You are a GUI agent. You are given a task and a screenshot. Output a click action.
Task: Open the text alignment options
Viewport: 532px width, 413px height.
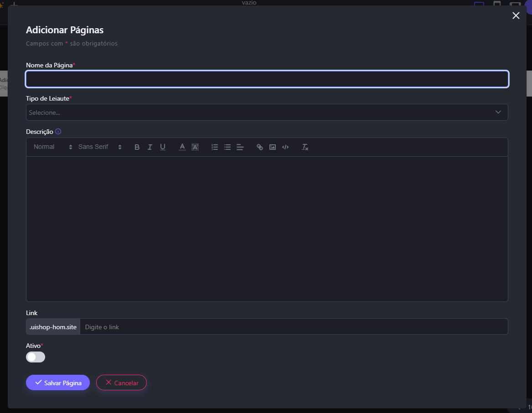pyautogui.click(x=240, y=147)
